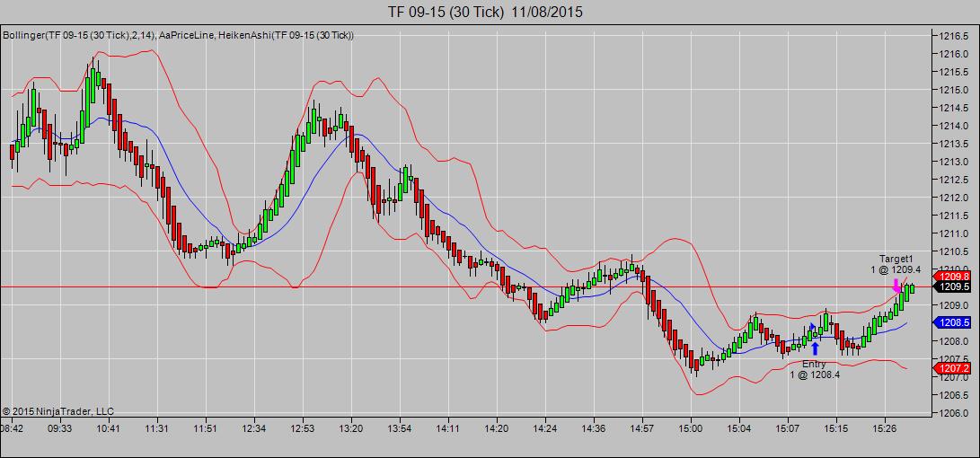This screenshot has height=458, width=980.
Task: Select the blue 1208.5 middle band price tag
Action: 951,323
